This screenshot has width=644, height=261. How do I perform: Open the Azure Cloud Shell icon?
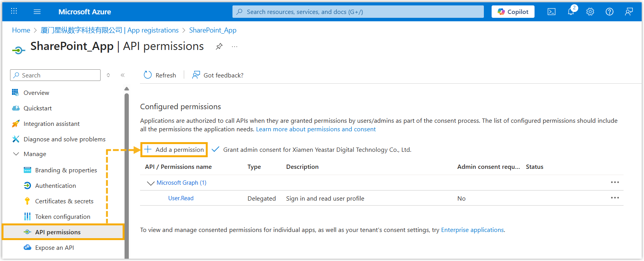[551, 12]
